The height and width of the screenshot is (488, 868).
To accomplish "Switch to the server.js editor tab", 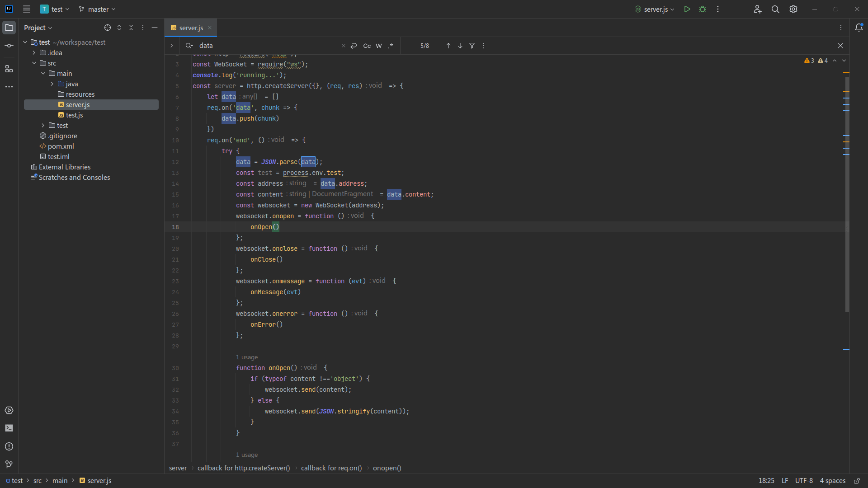I will (190, 28).
